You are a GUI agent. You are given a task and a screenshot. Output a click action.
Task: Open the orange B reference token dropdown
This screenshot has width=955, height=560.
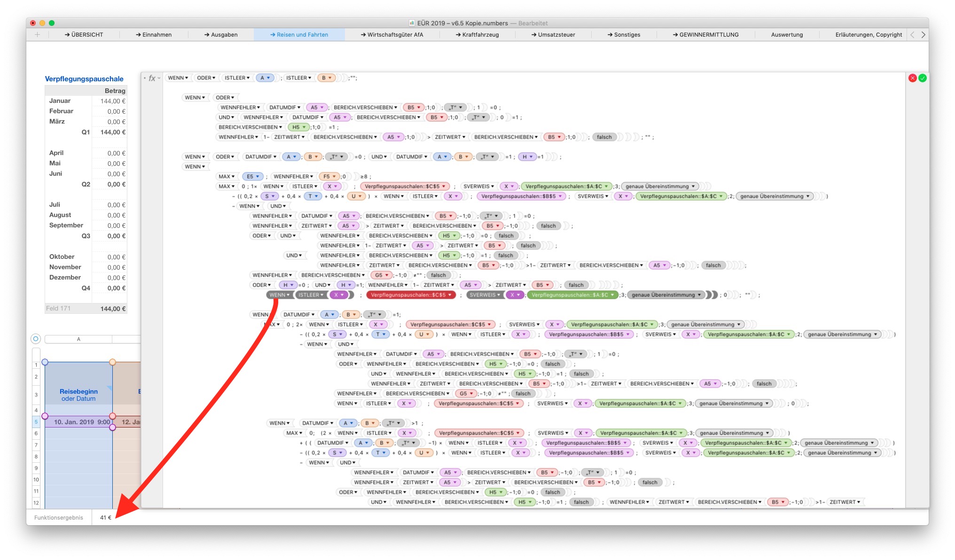[330, 78]
